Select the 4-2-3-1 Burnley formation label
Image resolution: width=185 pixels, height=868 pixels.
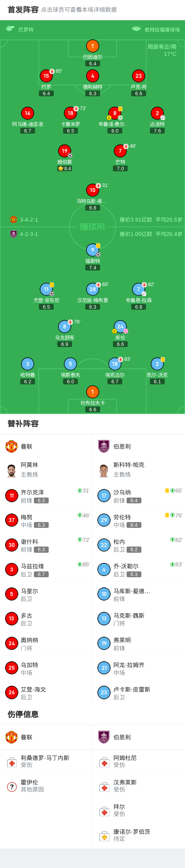click(x=29, y=234)
